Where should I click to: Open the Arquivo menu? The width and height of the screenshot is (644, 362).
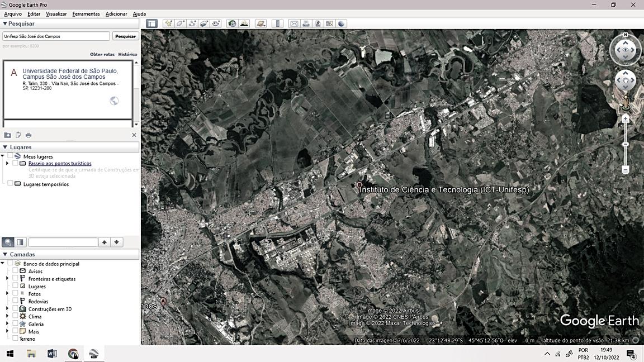(13, 14)
